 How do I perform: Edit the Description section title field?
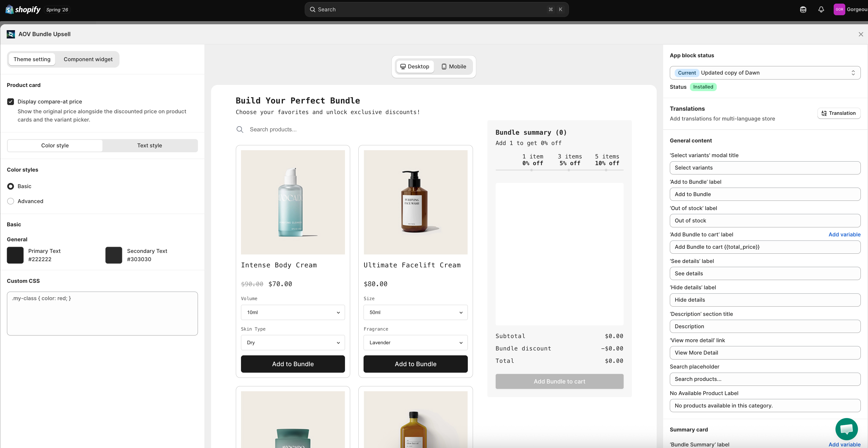tap(765, 326)
